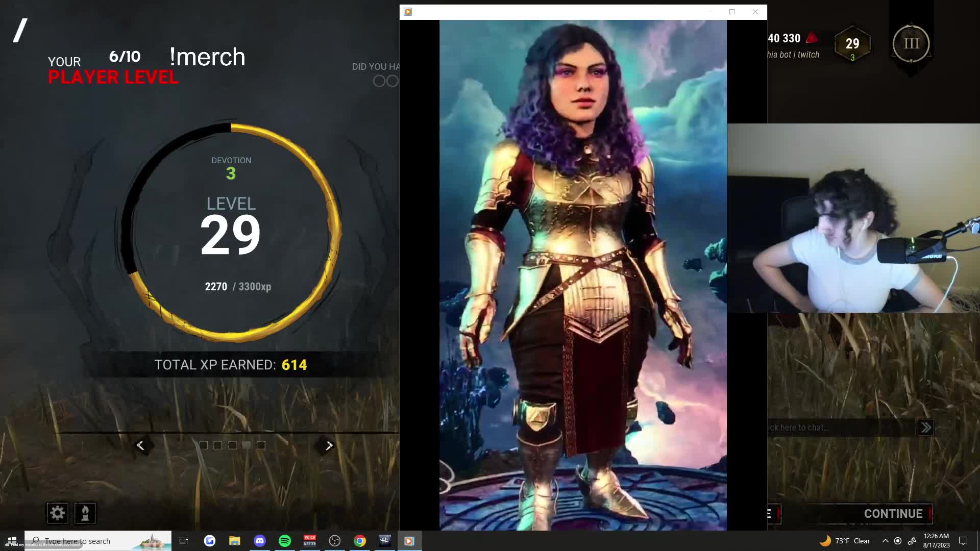Image resolution: width=980 pixels, height=551 pixels.
Task: Expand hidden system tray icons chevron
Action: pos(886,541)
